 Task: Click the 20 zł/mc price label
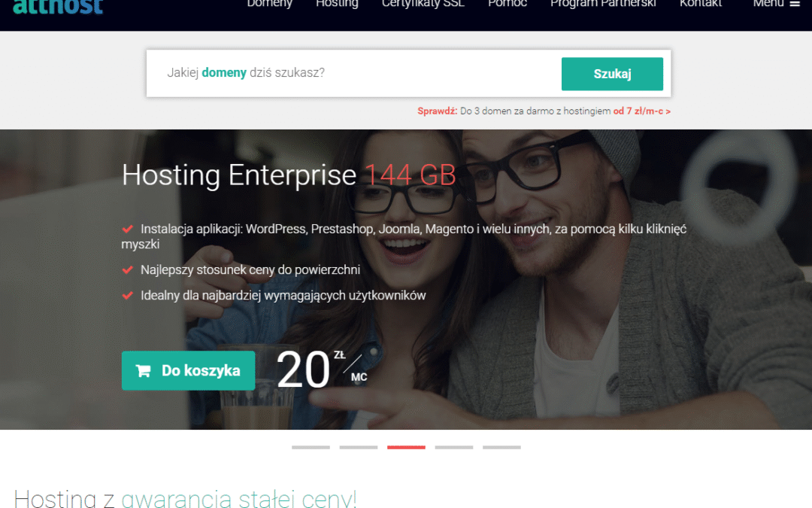pyautogui.click(x=322, y=369)
